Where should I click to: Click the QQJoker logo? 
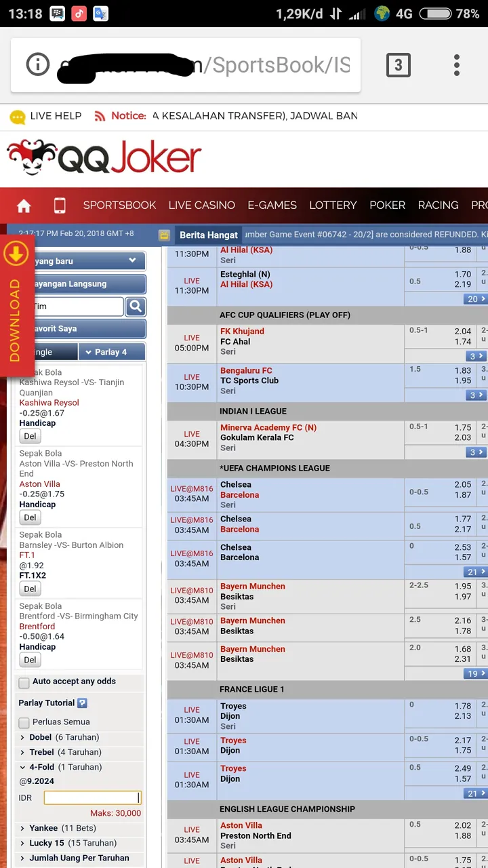pos(104,158)
